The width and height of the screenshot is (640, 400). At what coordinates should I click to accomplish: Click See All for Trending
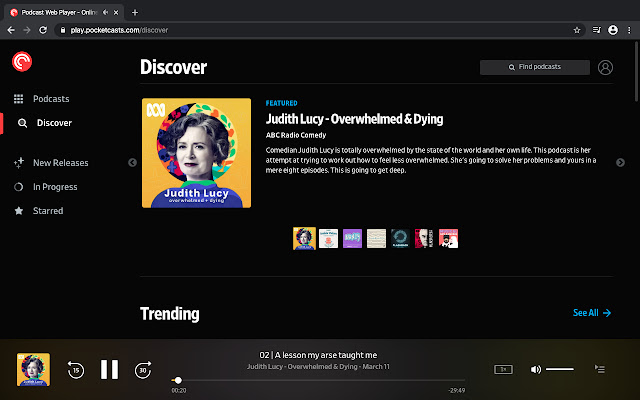[x=592, y=313]
